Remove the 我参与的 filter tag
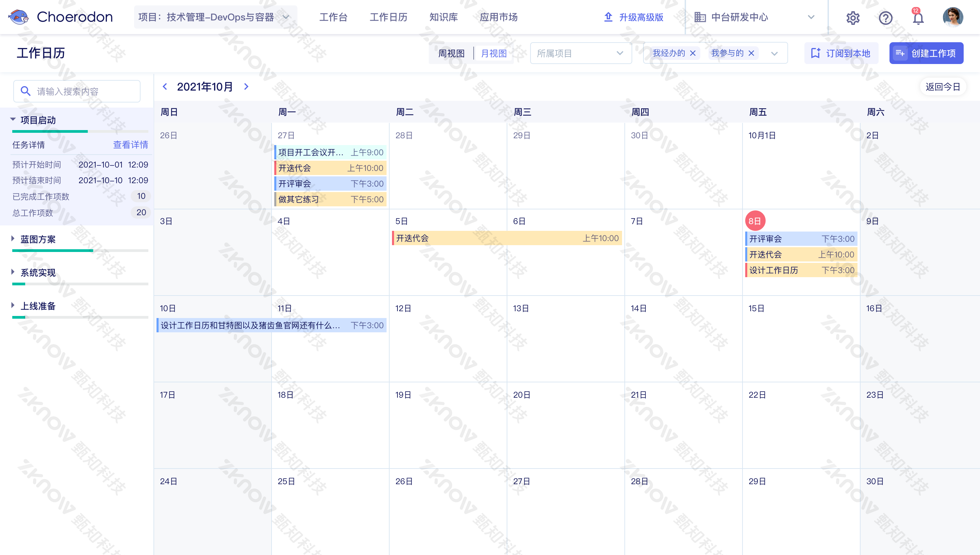980x555 pixels. click(751, 53)
